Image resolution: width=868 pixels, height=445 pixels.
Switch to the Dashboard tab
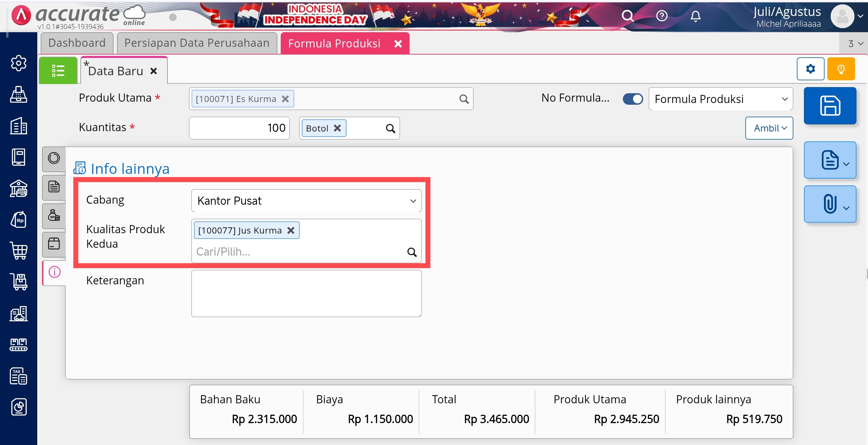pyautogui.click(x=77, y=43)
